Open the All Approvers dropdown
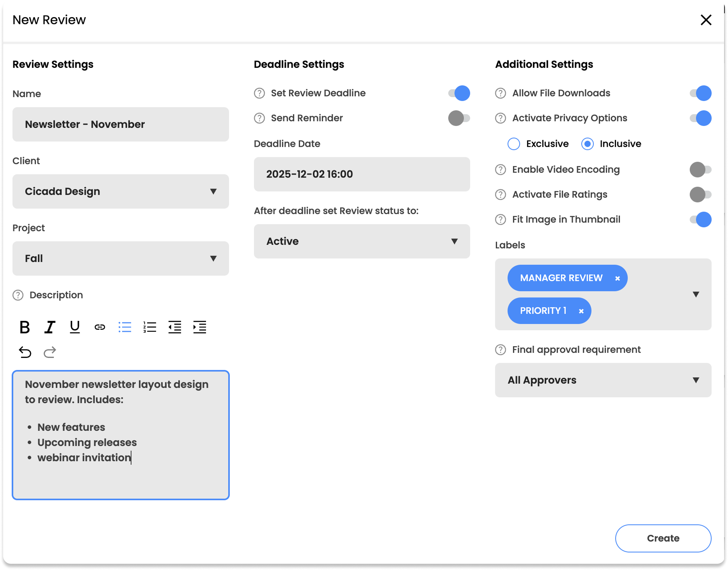Viewport: 728px width, 570px height. tap(603, 380)
